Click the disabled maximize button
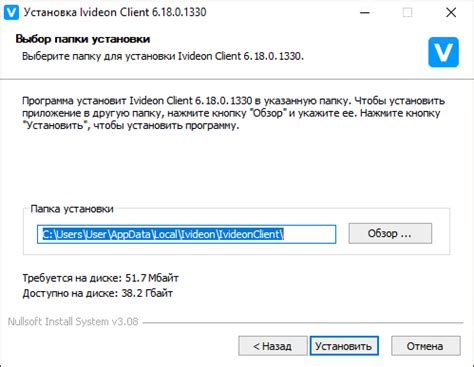 point(407,13)
